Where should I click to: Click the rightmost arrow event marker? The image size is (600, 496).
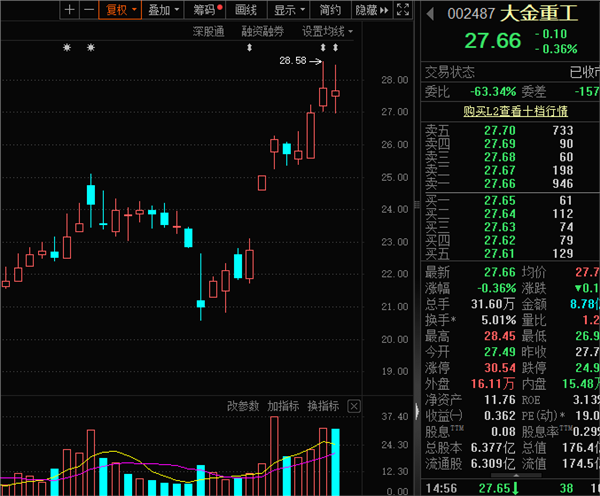pyautogui.click(x=336, y=47)
